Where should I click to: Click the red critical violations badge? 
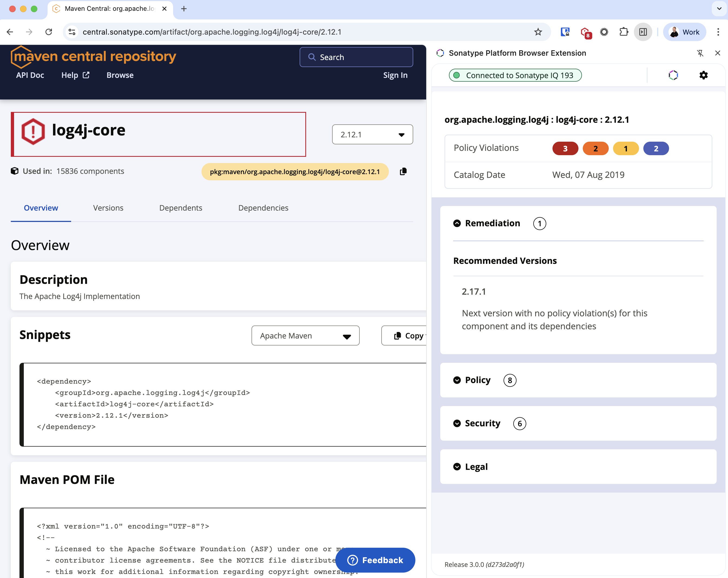click(565, 148)
